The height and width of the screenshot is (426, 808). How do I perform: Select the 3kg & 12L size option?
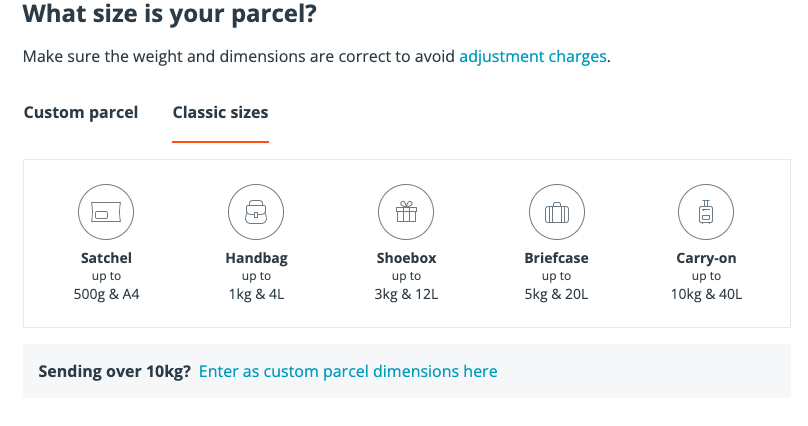point(406,294)
